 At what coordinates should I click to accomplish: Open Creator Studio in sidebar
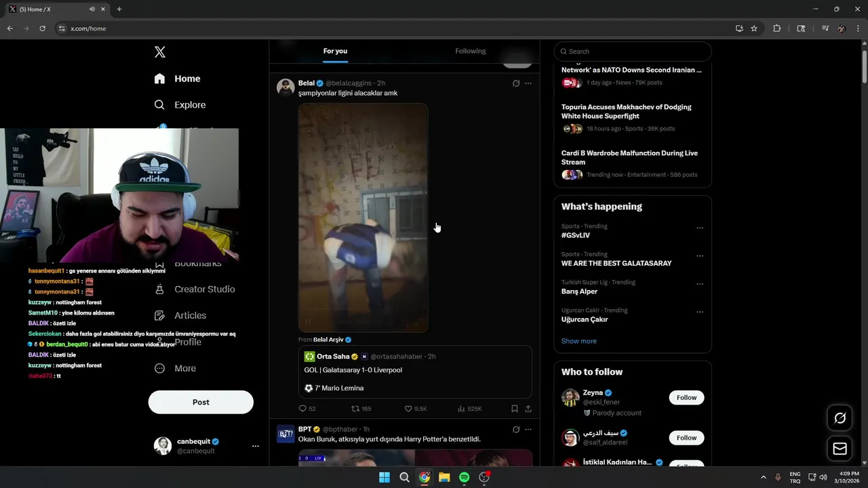point(195,289)
